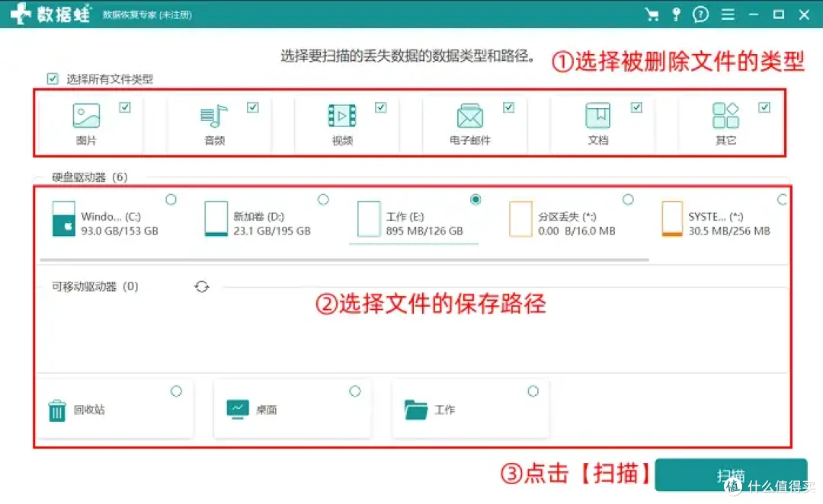The height and width of the screenshot is (504, 823).
Task: Click the 音频 audio type icon
Action: point(214,116)
